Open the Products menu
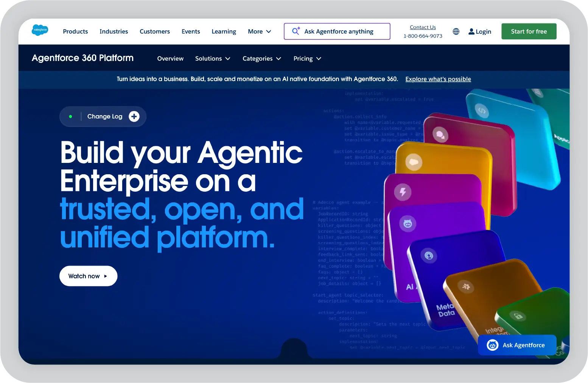 point(75,31)
